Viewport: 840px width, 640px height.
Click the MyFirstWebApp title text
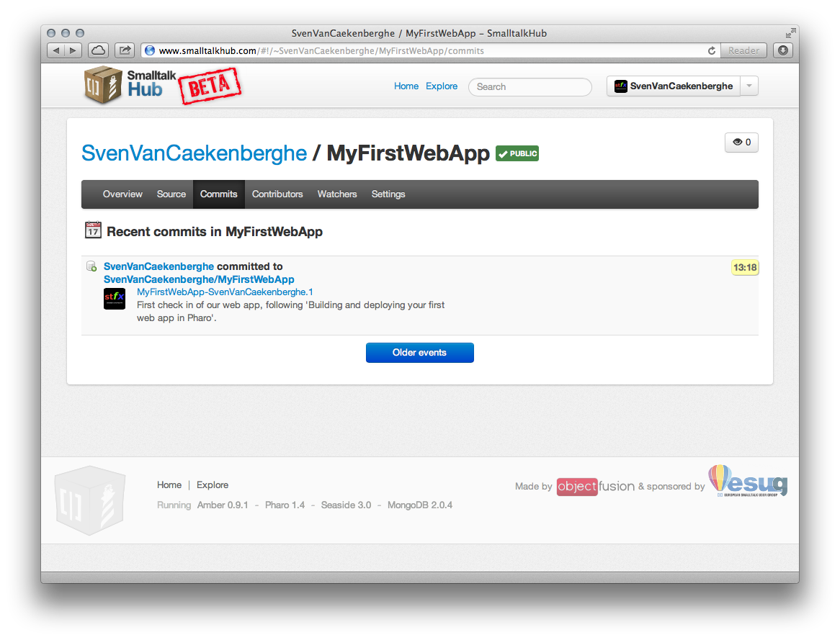[x=408, y=154]
